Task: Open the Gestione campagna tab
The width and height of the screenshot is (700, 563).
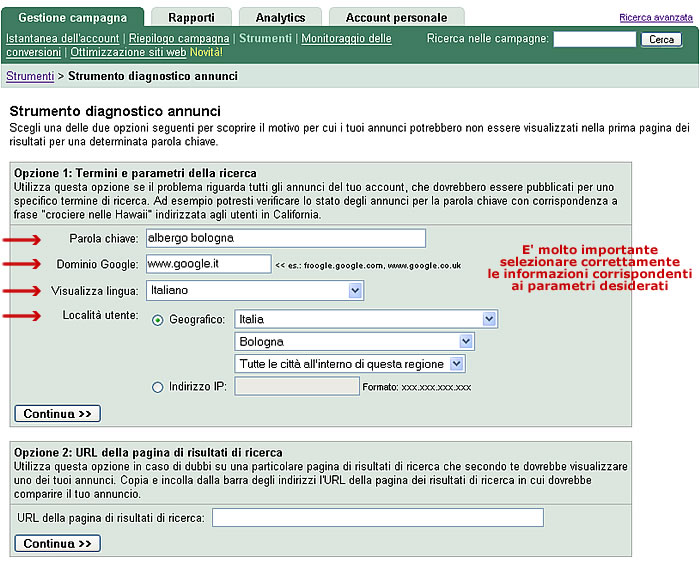Action: click(x=73, y=17)
